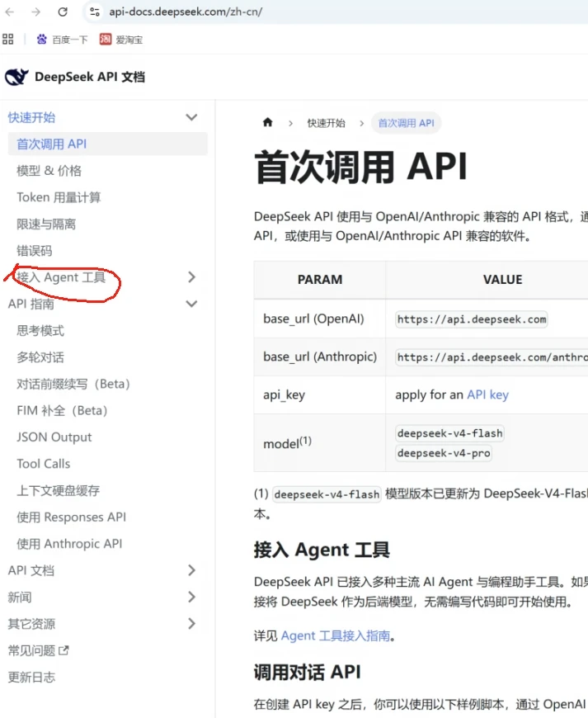Click deepseek-v4-flash in table
Screen dimensions: 588x718
[x=449, y=433]
